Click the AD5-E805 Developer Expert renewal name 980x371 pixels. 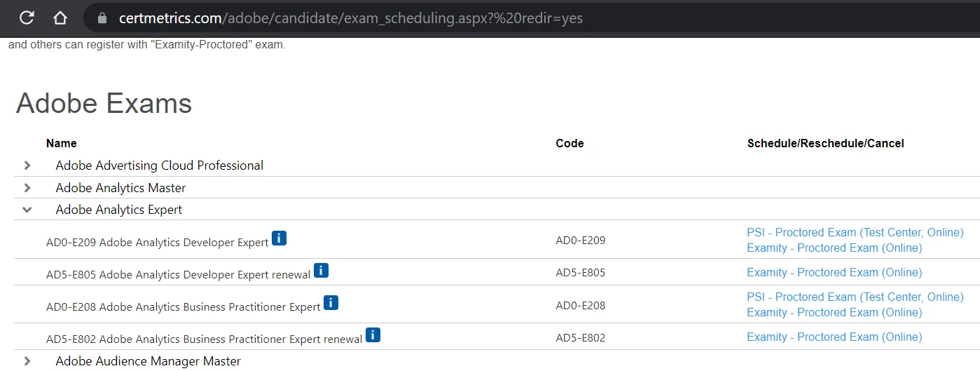click(x=179, y=275)
